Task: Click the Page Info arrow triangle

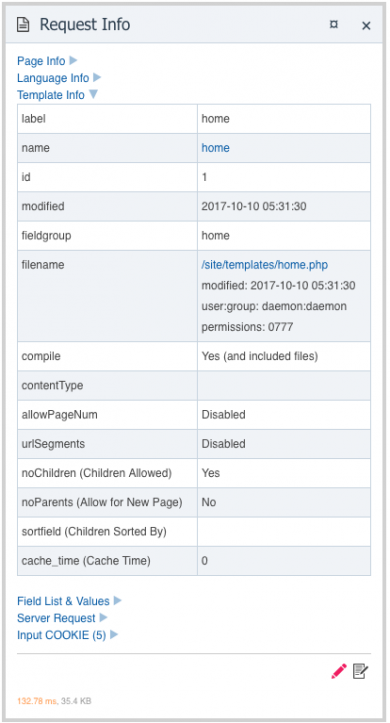Action: click(x=73, y=60)
